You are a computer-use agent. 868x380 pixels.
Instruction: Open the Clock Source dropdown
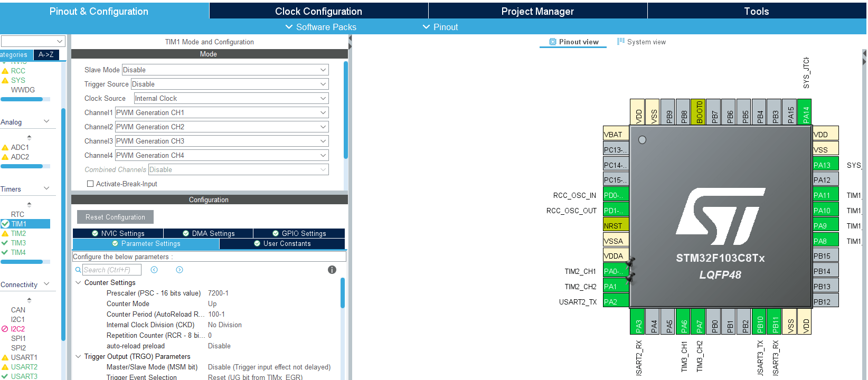click(231, 98)
